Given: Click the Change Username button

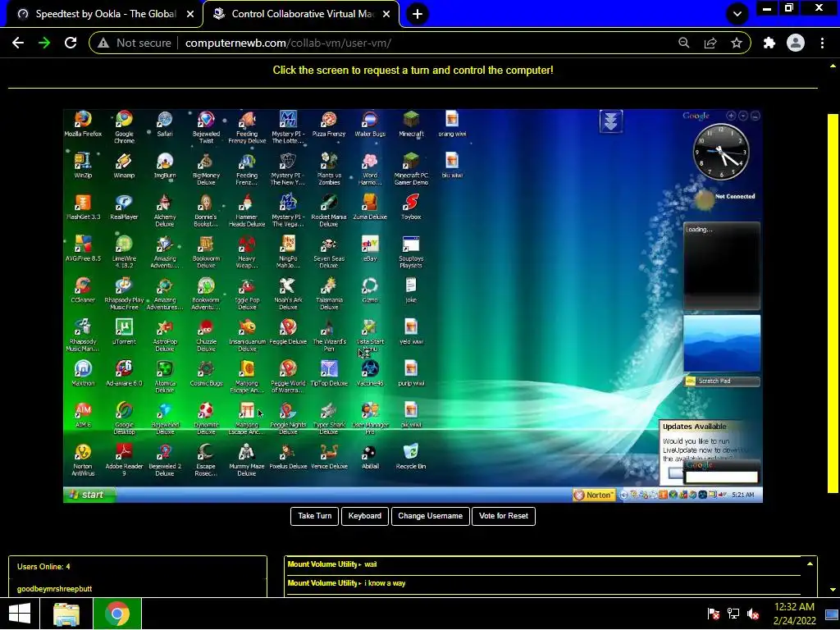Looking at the screenshot, I should (430, 516).
